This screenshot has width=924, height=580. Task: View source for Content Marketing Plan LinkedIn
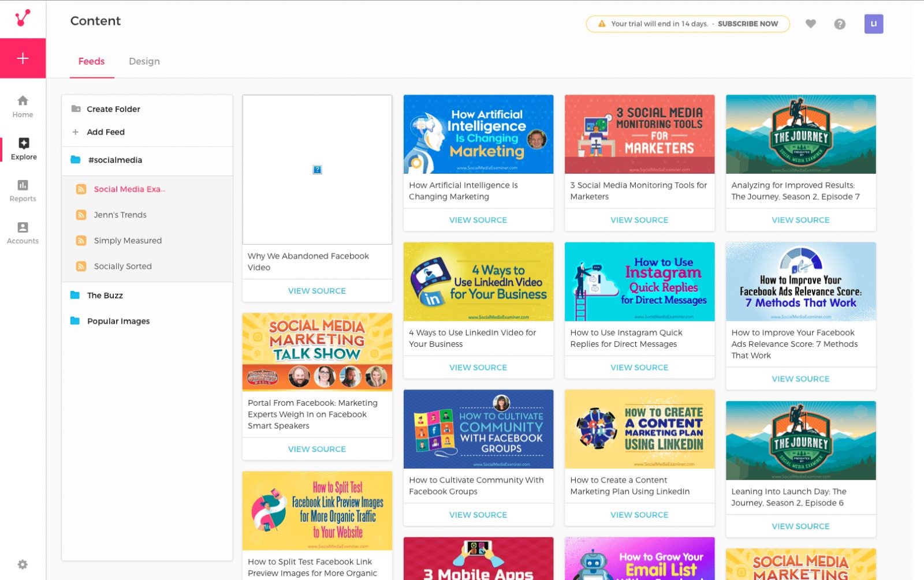click(x=639, y=515)
